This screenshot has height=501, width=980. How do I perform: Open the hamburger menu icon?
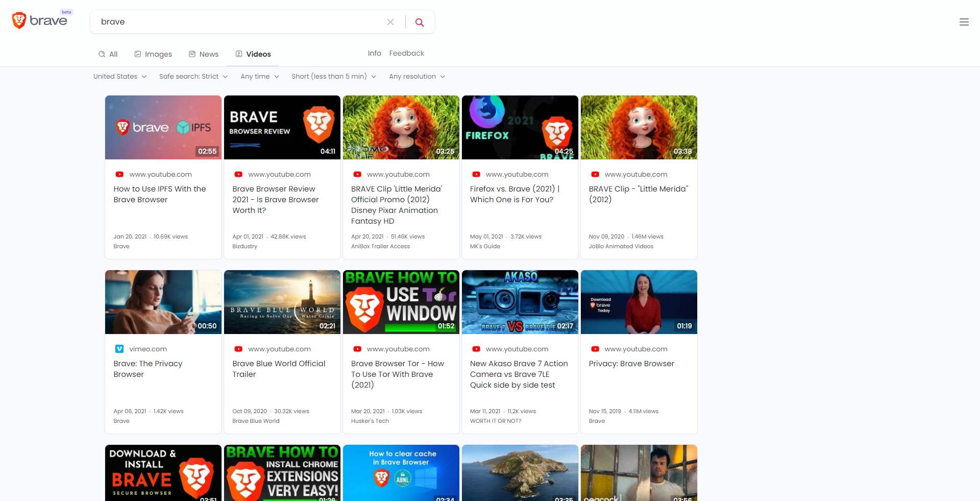tap(964, 22)
